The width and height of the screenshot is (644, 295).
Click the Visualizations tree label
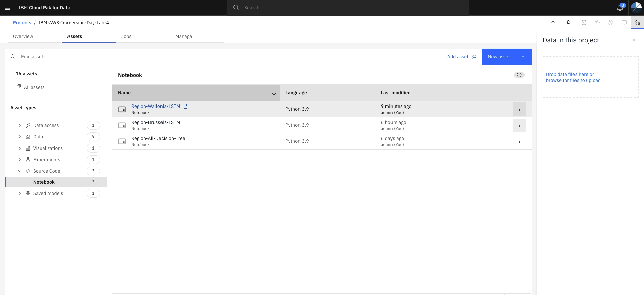pos(48,148)
